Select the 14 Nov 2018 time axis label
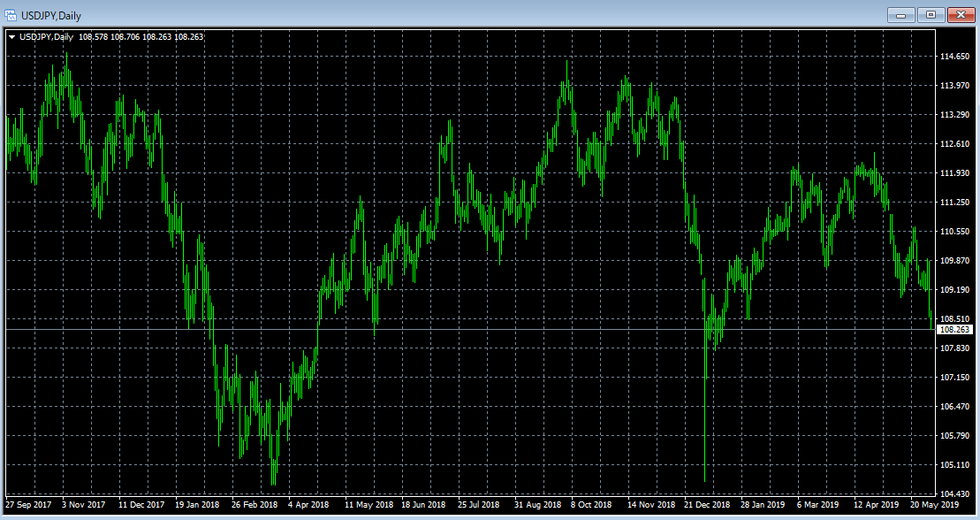 click(x=651, y=504)
